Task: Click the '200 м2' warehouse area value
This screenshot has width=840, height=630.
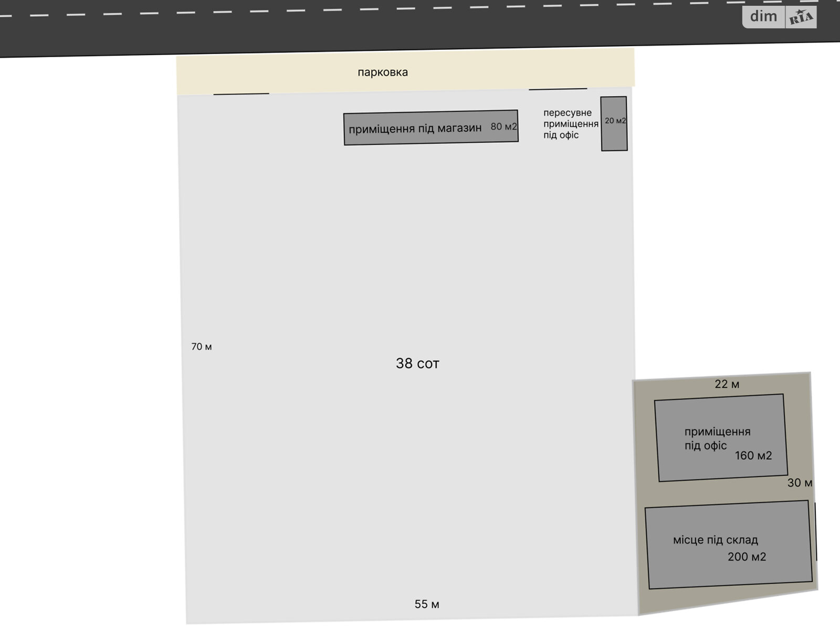Action: click(747, 557)
